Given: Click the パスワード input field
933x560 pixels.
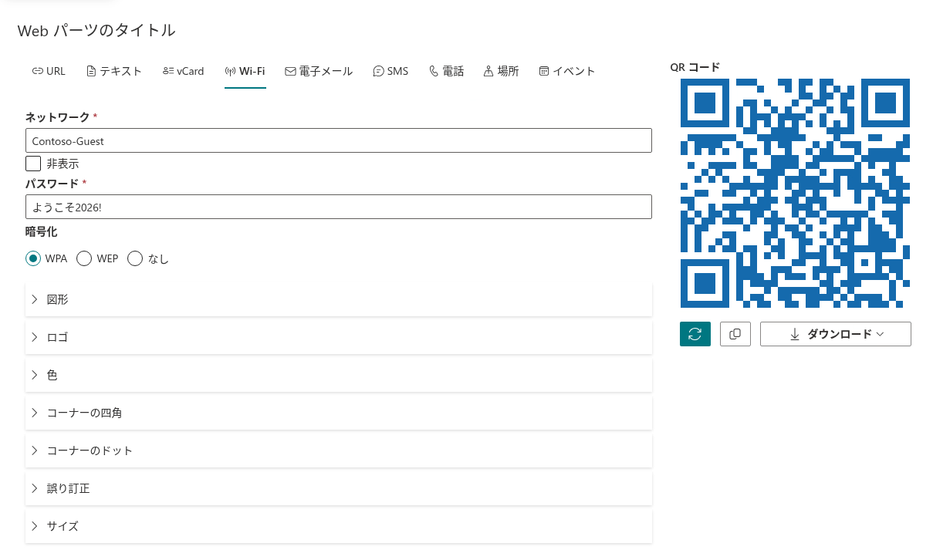Looking at the screenshot, I should coord(339,207).
